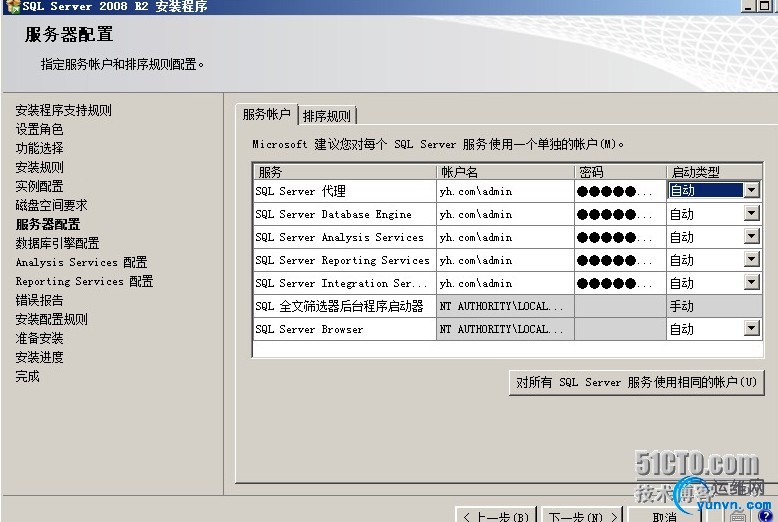The height and width of the screenshot is (522, 778).
Task: Maximize the SQL Server setup window
Action: (764, 6)
